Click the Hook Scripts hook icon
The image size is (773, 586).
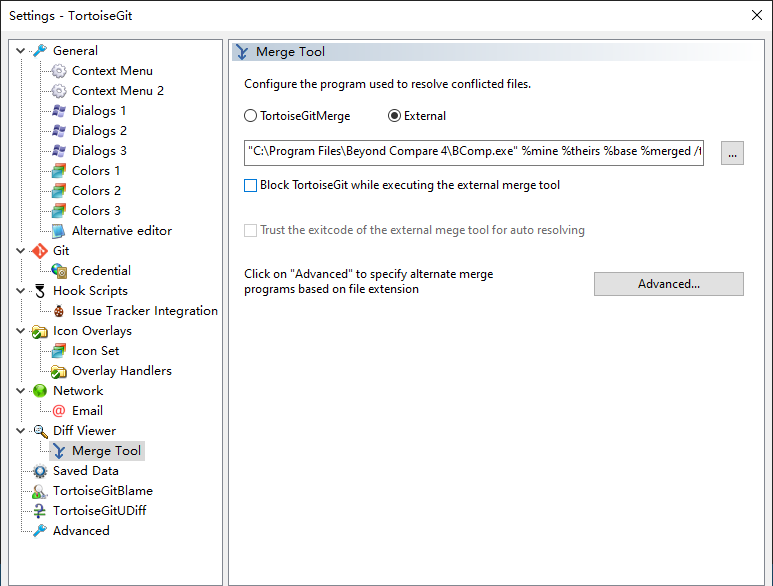pyautogui.click(x=40, y=291)
